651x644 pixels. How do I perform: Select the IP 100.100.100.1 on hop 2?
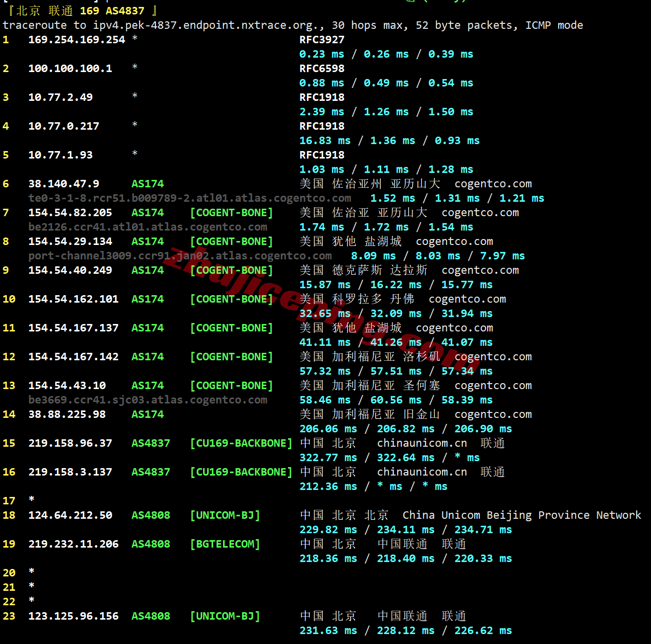click(70, 69)
